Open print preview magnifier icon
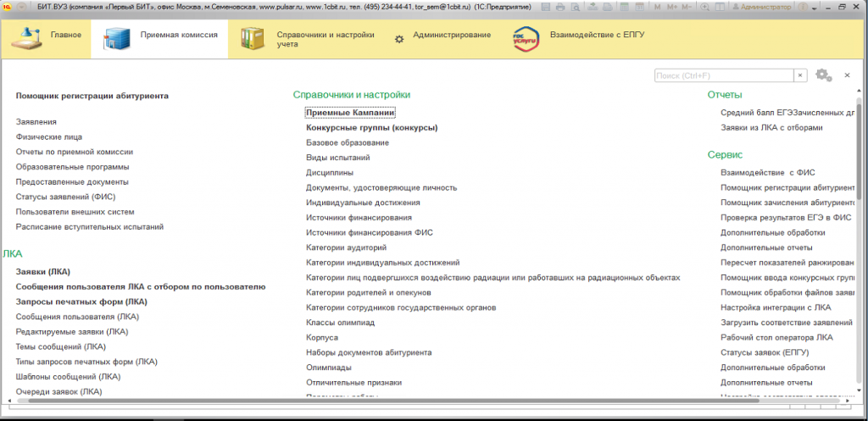Image resolution: width=868 pixels, height=421 pixels. (x=576, y=7)
